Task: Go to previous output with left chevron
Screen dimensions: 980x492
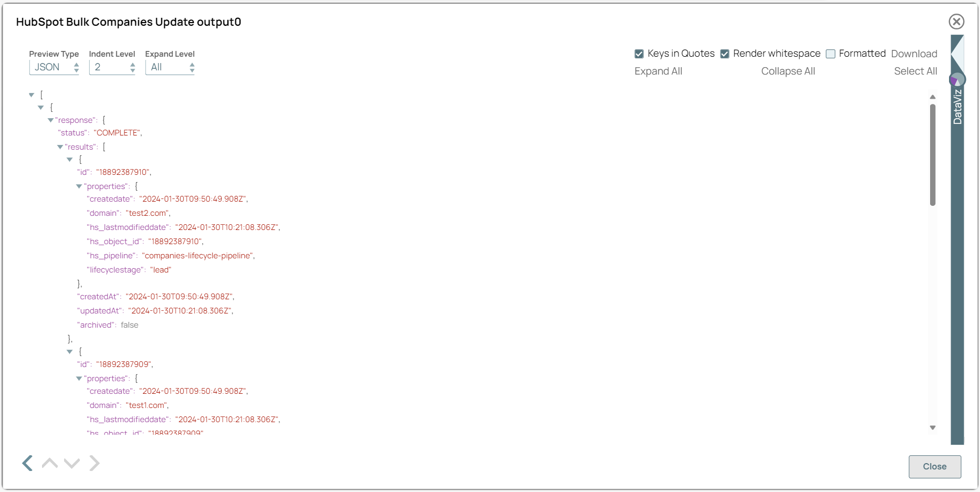Action: tap(28, 463)
